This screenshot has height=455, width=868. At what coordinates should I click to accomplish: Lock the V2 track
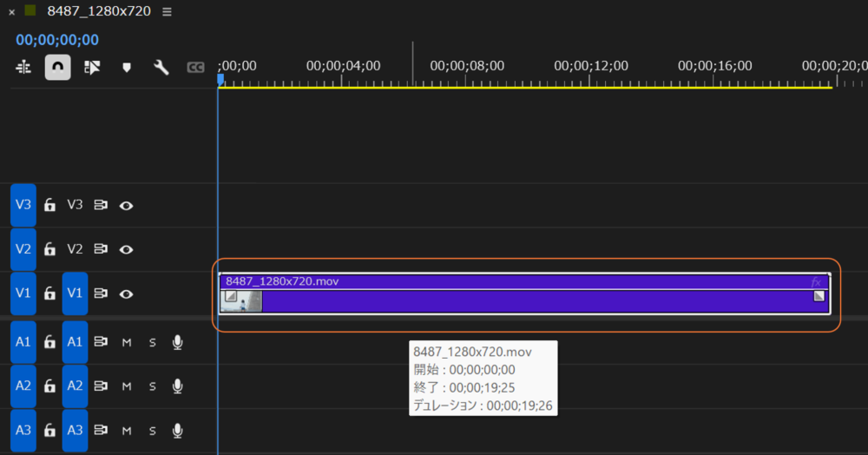(x=49, y=249)
